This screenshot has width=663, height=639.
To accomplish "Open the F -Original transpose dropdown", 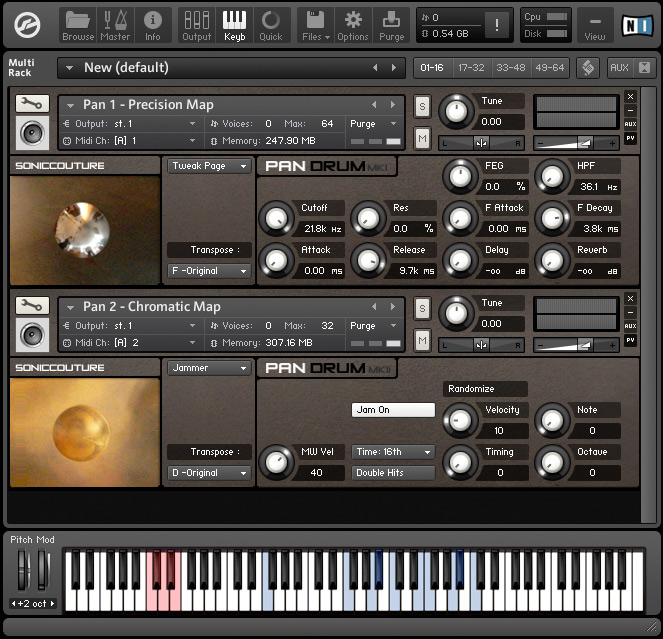I will tap(209, 271).
